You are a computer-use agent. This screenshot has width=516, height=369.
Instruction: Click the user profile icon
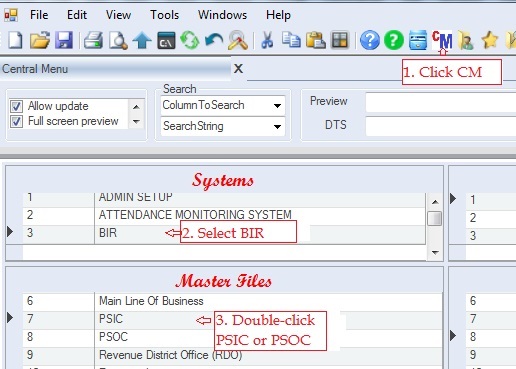coord(466,40)
